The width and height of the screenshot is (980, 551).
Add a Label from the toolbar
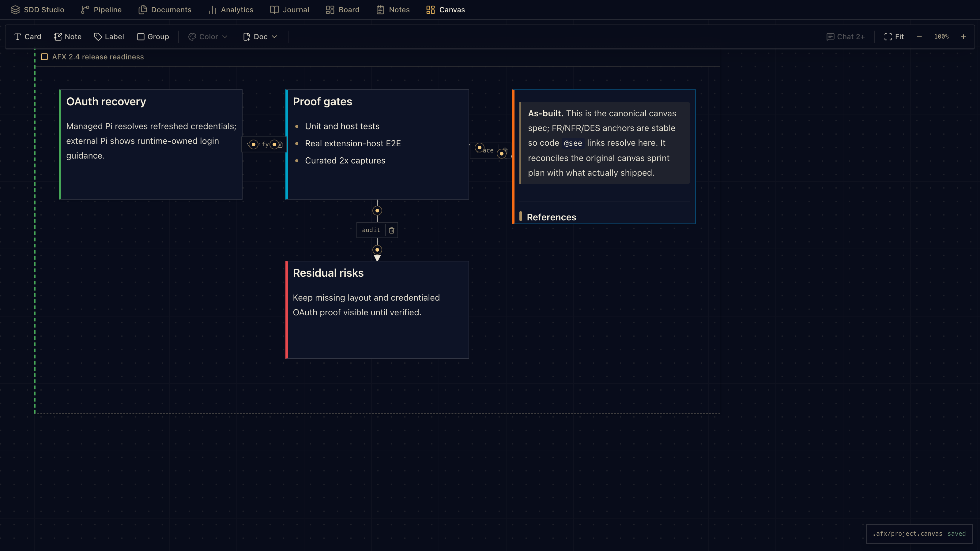pyautogui.click(x=109, y=36)
